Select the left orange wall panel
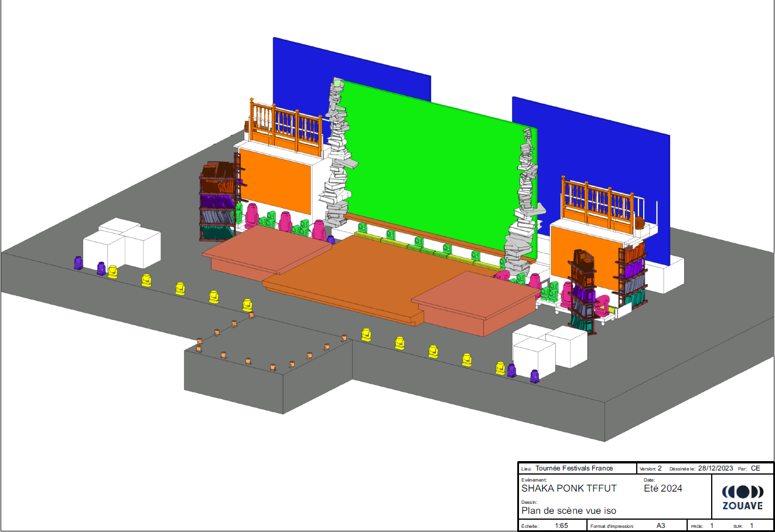This screenshot has width=775, height=532. 275,182
